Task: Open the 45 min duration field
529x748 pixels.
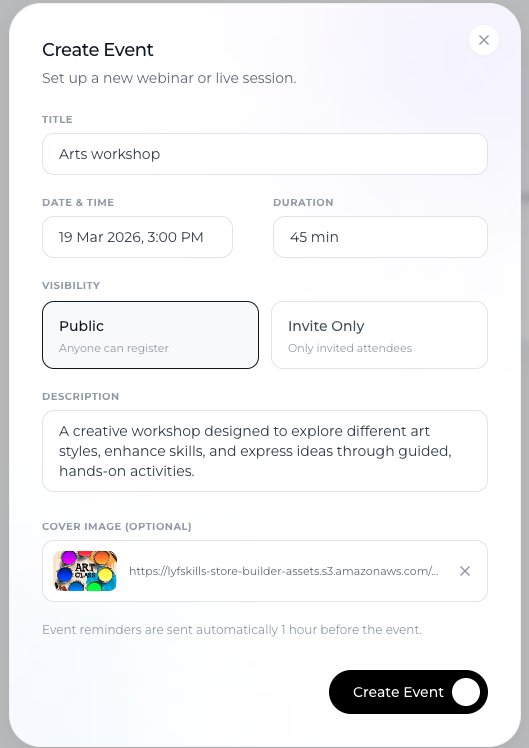Action: point(380,237)
